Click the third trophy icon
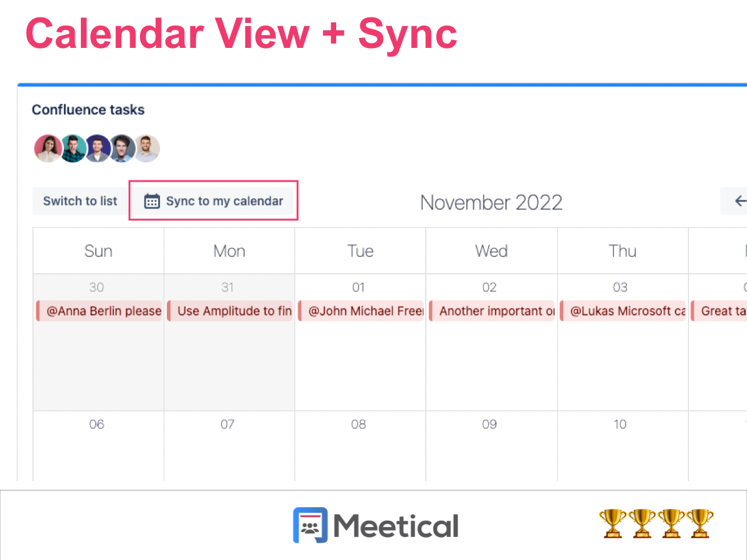 point(672,523)
